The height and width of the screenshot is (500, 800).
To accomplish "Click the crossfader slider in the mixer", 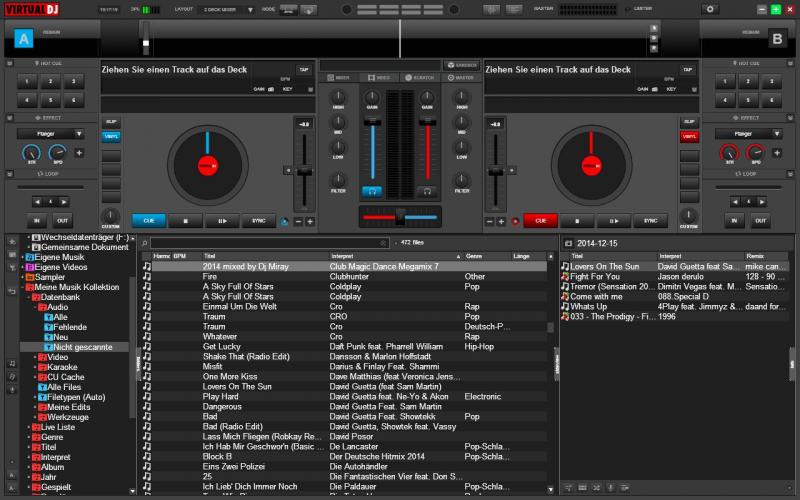I will click(400, 217).
